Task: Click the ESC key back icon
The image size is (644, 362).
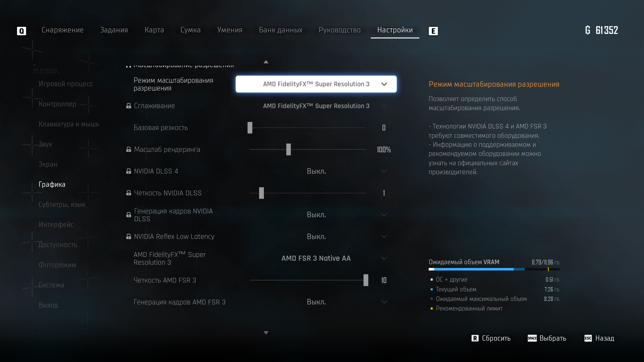Action: pos(588,338)
